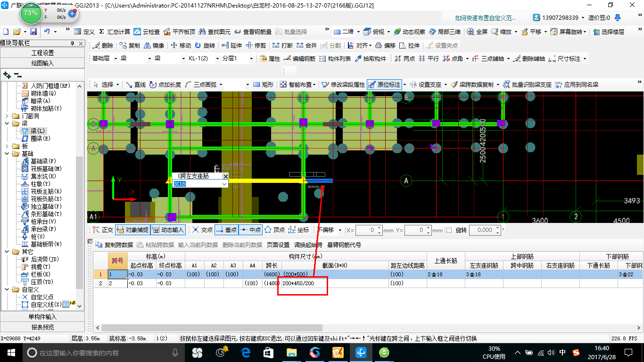Click 调换起始跨 swap start span
The width and height of the screenshot is (644, 362).
(308, 245)
